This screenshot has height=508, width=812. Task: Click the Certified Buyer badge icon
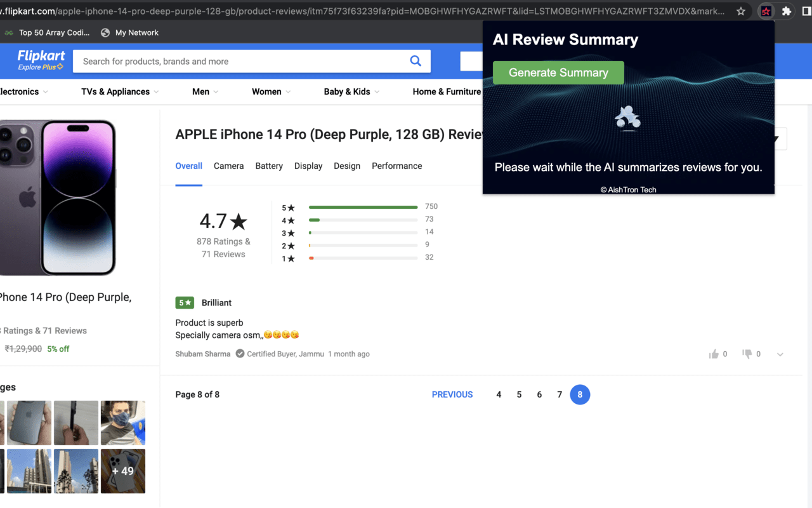point(240,354)
